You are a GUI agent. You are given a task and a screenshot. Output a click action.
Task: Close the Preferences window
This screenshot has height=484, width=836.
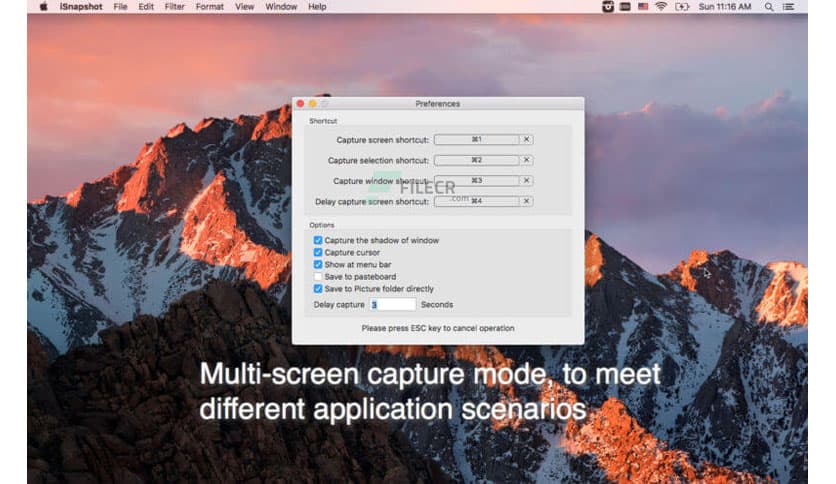coord(300,103)
